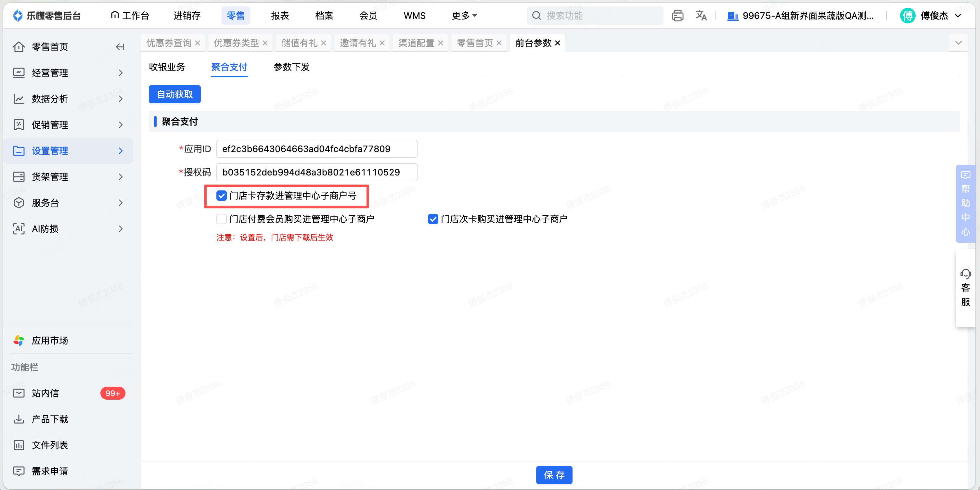Expand the 货架管理 submenu chevron
This screenshot has height=490, width=980.
pos(121,177)
